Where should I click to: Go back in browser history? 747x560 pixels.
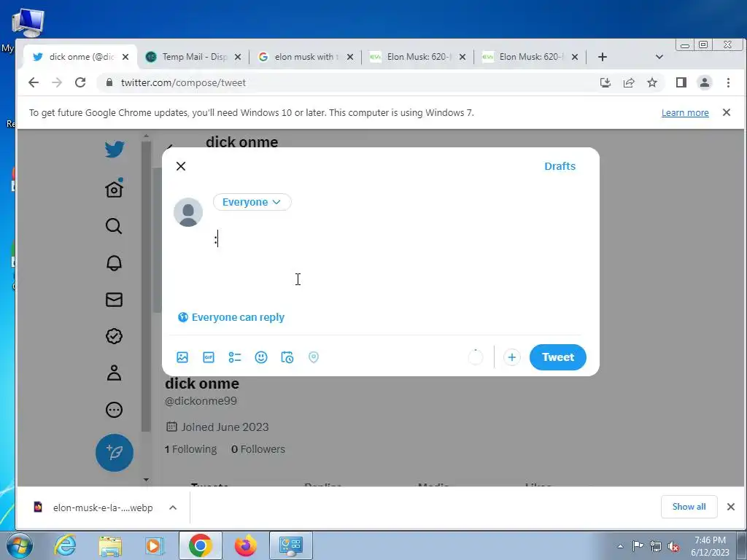pos(34,82)
